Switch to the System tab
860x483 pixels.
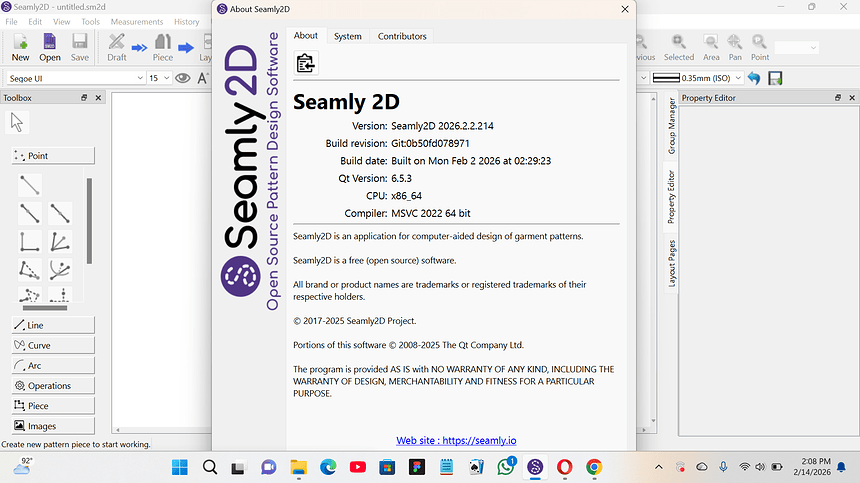348,36
